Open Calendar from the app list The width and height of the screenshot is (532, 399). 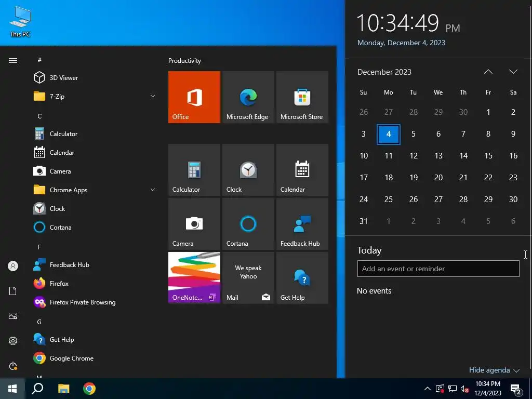pos(95,153)
